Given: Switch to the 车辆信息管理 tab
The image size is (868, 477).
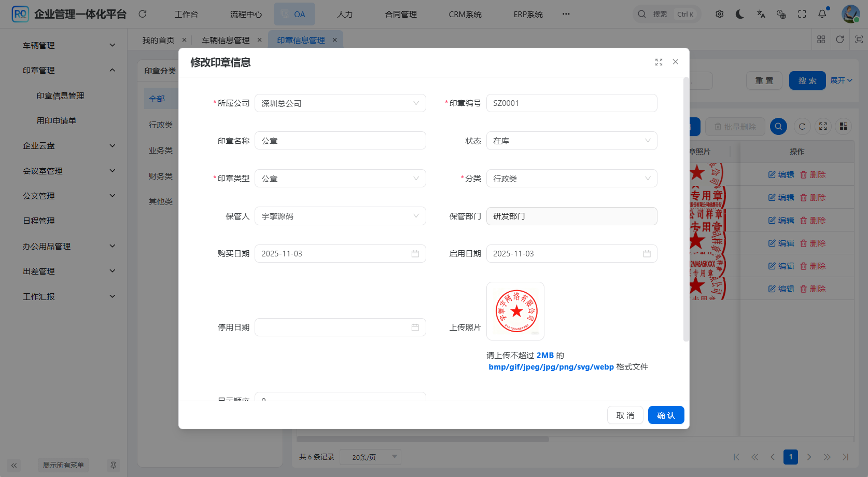Looking at the screenshot, I should [x=226, y=40].
